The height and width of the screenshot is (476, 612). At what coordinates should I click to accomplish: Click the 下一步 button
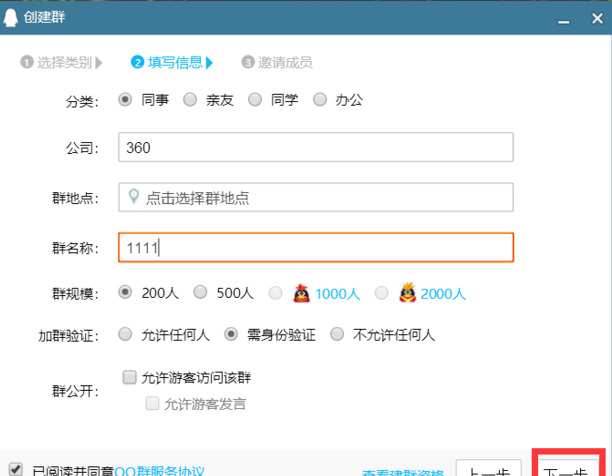point(566,467)
